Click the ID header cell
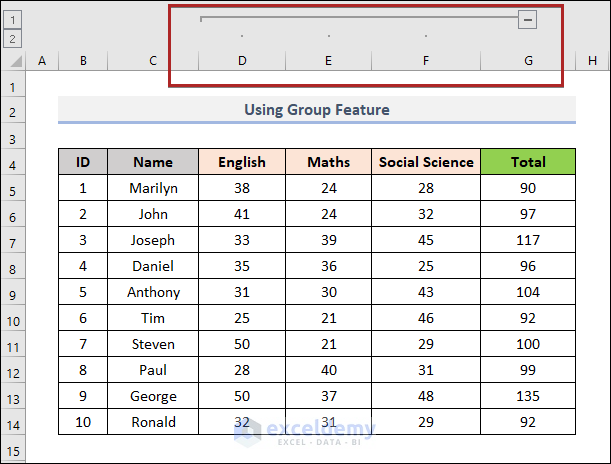611x464 pixels. [83, 162]
